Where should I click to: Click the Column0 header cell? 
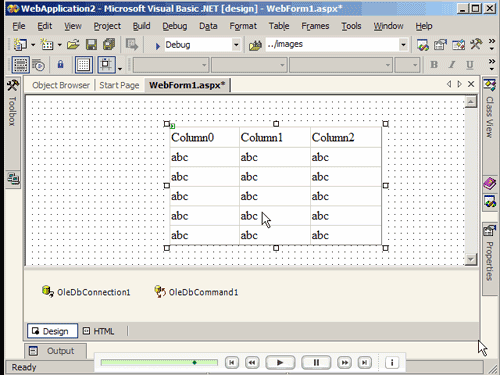(205, 137)
